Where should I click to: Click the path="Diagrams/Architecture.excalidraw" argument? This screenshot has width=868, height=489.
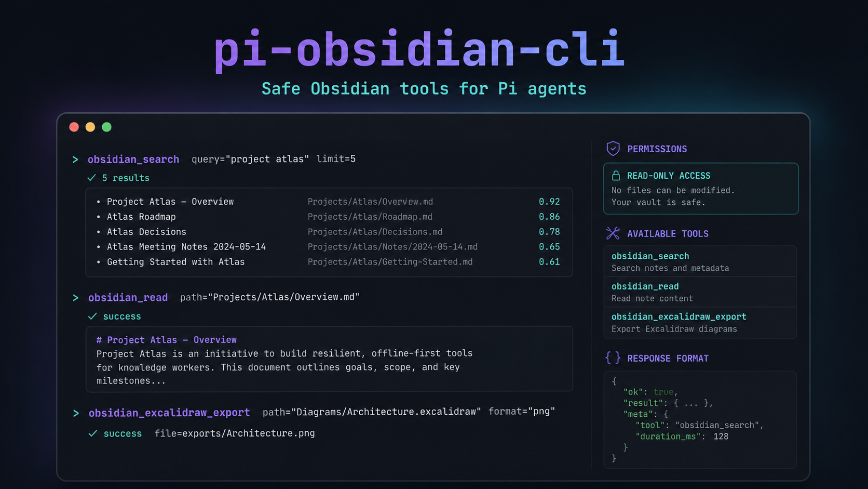pyautogui.click(x=372, y=412)
